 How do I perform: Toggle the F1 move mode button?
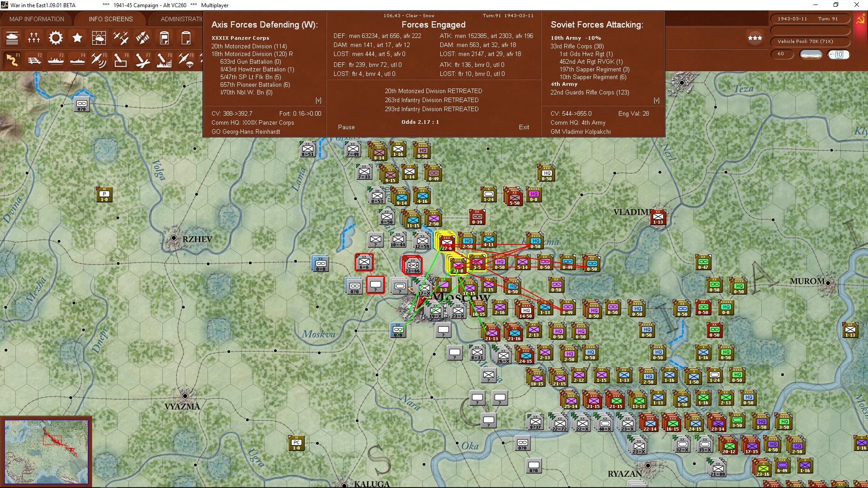[x=12, y=60]
